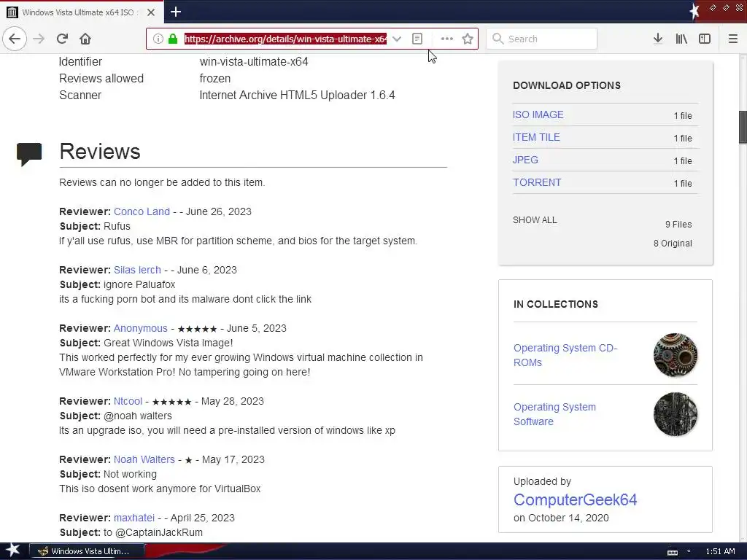Focus the browser Search field
Screen dimensions: 747x560
[x=542, y=39]
